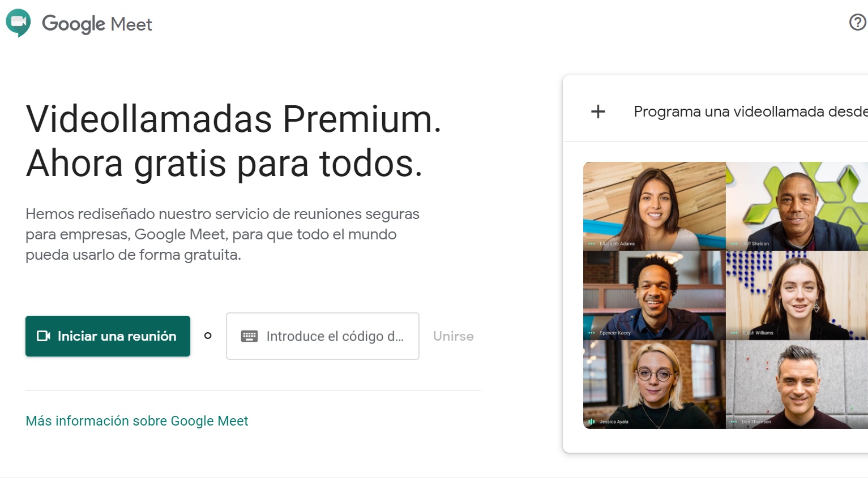Select Spencer Kacey video thumbnail
The image size is (868, 481).
[655, 295]
